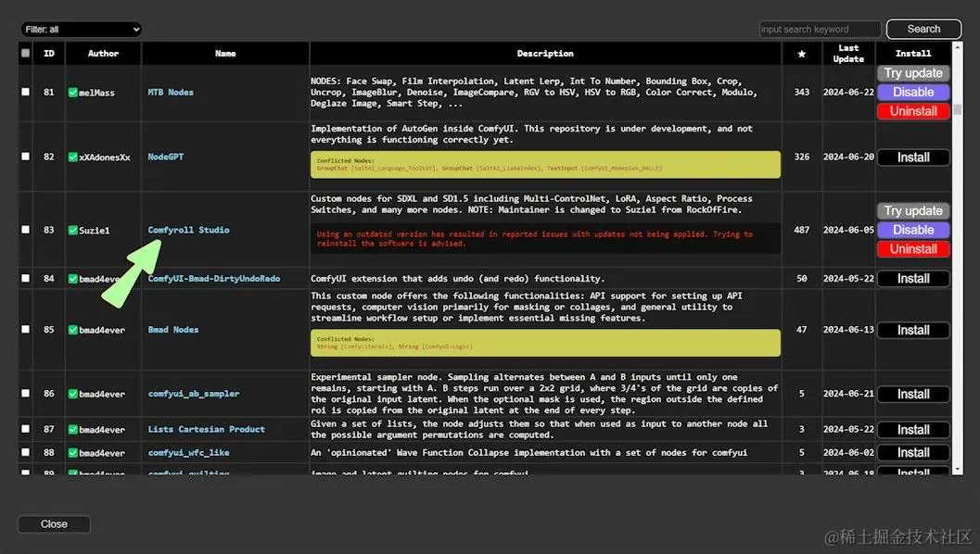Viewport: 980px width, 554px height.
Task: Select the checkbox for row 83
Action: point(26,229)
